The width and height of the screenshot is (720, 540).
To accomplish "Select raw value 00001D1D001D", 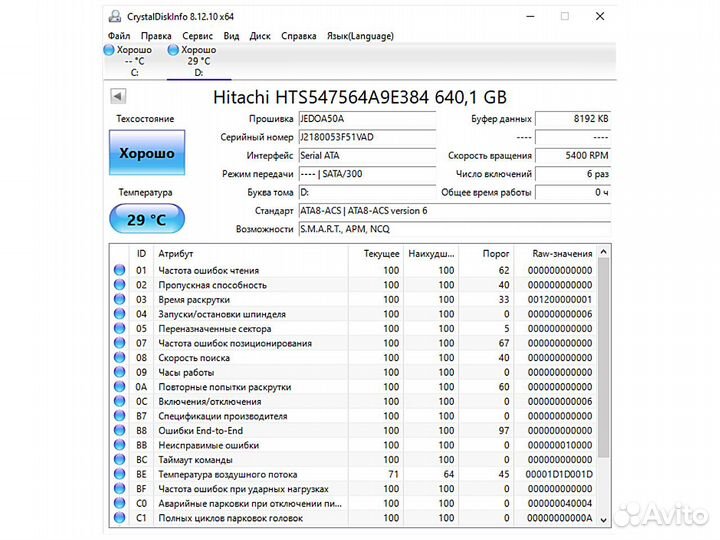I will coord(559,474).
